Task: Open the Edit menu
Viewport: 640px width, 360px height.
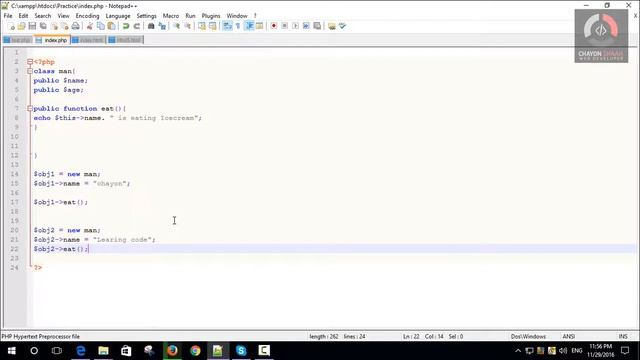Action: (23, 16)
